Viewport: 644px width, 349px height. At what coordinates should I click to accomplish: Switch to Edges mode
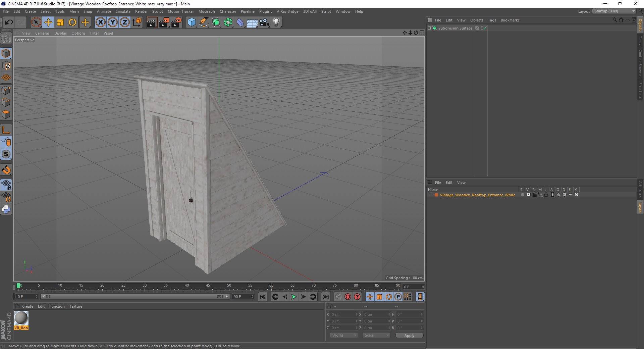(x=6, y=102)
